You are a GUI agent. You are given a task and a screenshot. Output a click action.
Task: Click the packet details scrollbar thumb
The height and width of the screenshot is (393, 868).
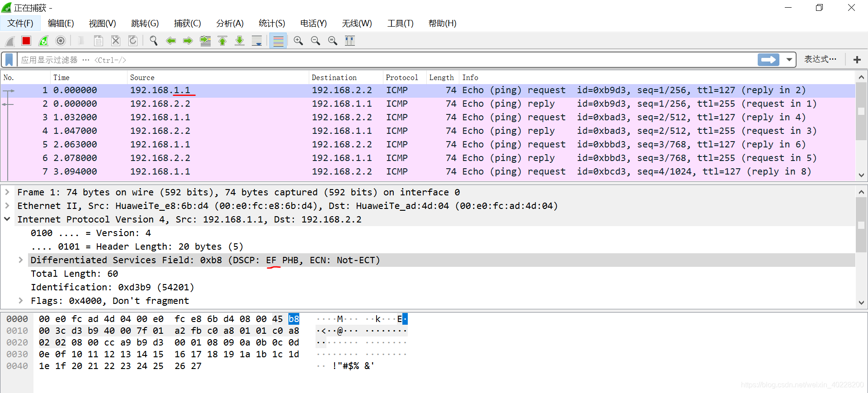pos(861,225)
